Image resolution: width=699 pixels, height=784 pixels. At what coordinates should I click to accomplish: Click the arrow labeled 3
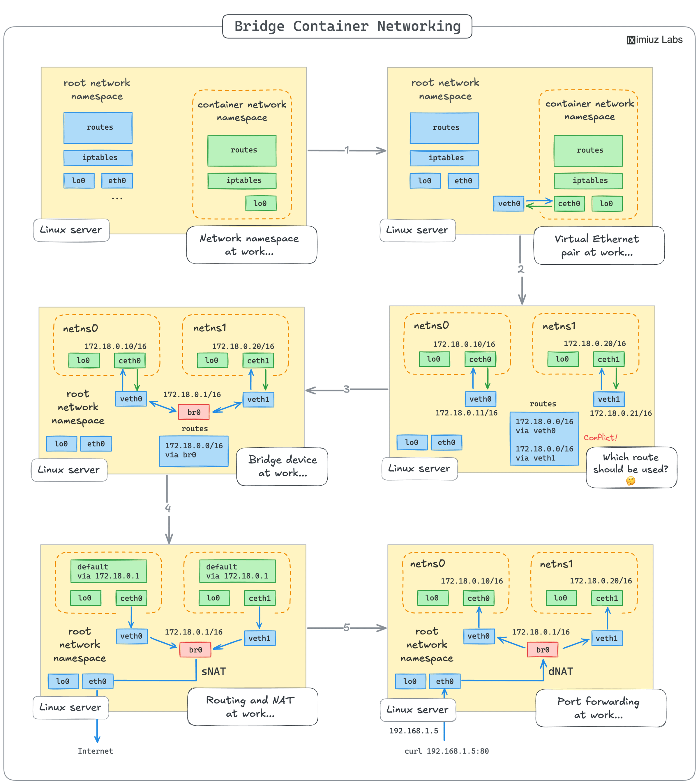pyautogui.click(x=346, y=389)
